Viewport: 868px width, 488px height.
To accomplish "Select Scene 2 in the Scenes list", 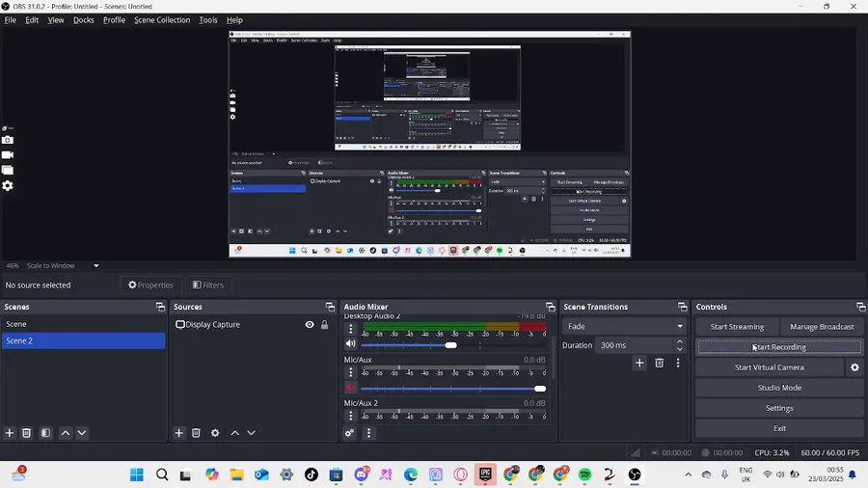I will click(x=84, y=340).
